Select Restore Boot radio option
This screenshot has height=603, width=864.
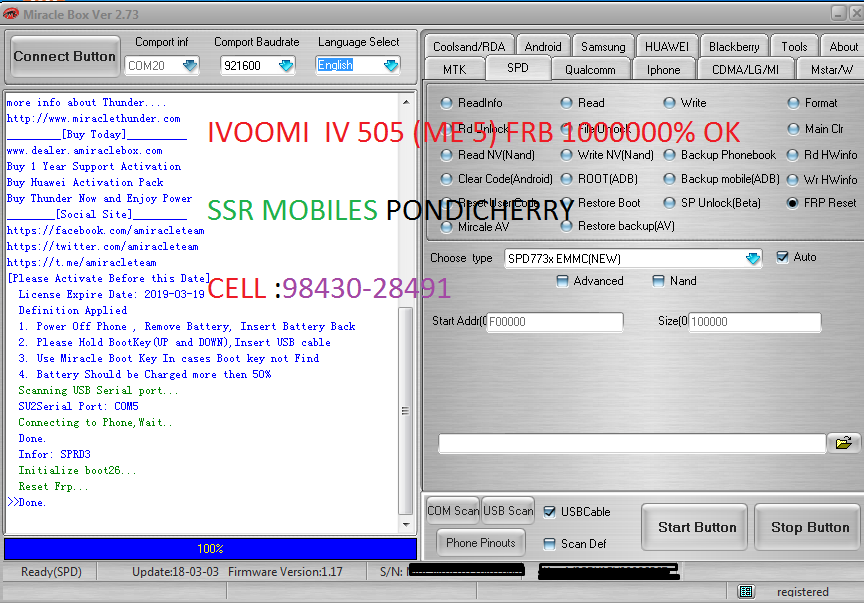(566, 203)
